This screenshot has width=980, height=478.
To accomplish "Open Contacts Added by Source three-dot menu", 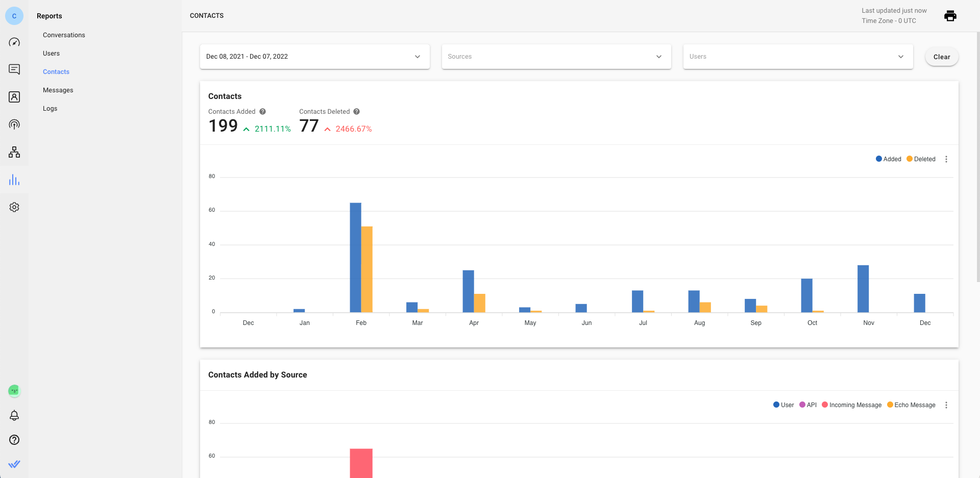I will tap(946, 405).
